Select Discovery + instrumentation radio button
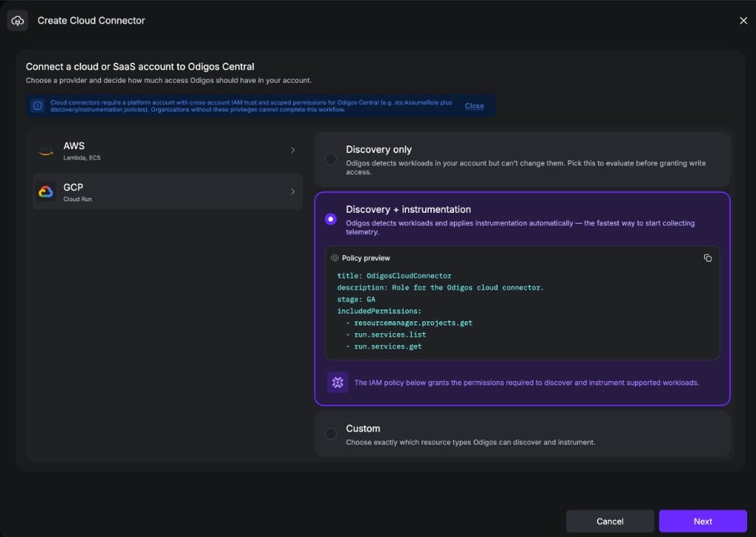This screenshot has height=537, width=756. tap(330, 219)
